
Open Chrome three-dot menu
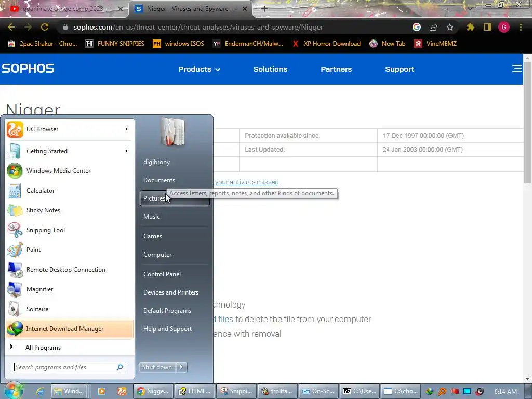click(x=521, y=27)
